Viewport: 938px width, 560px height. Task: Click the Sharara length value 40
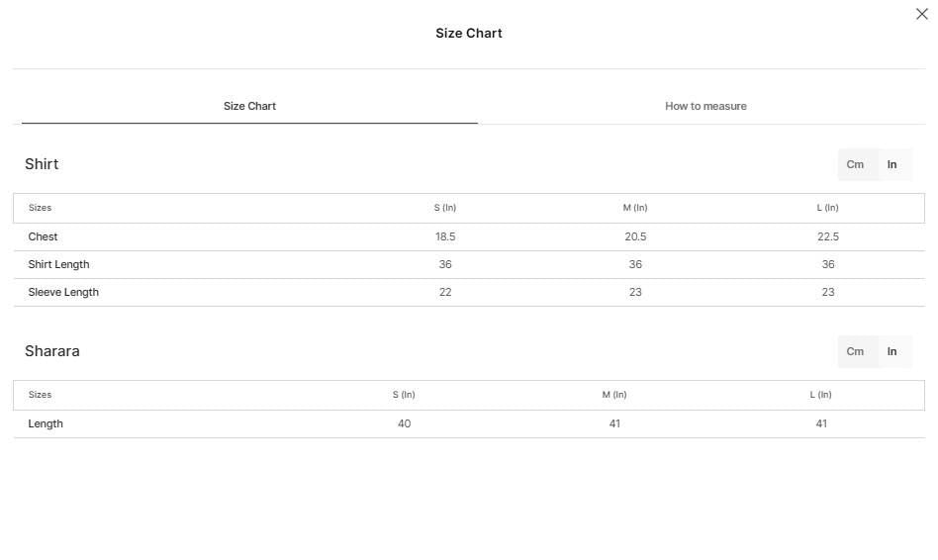point(405,423)
